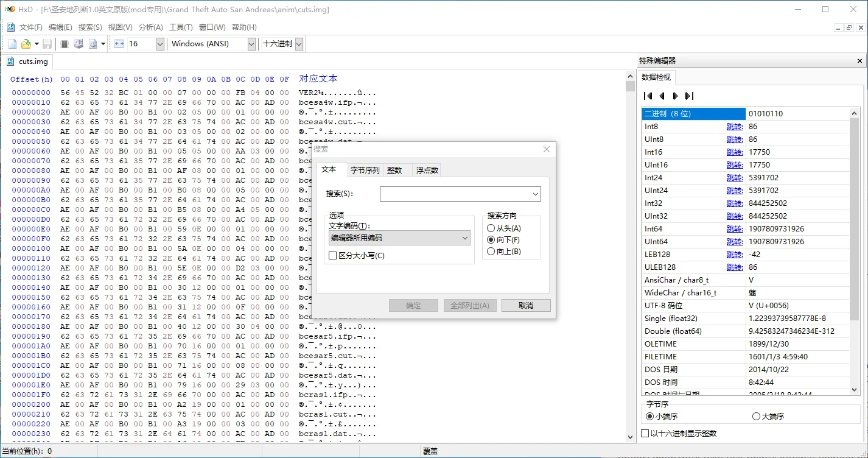Switch to 字节序列 tab in search dialog
Screen dimensions: 868x458
[x=365, y=171]
